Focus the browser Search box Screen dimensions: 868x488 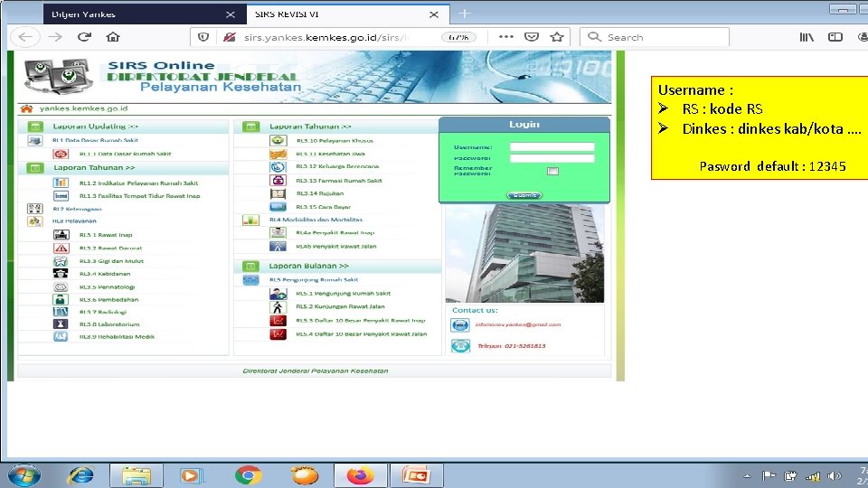tap(655, 37)
